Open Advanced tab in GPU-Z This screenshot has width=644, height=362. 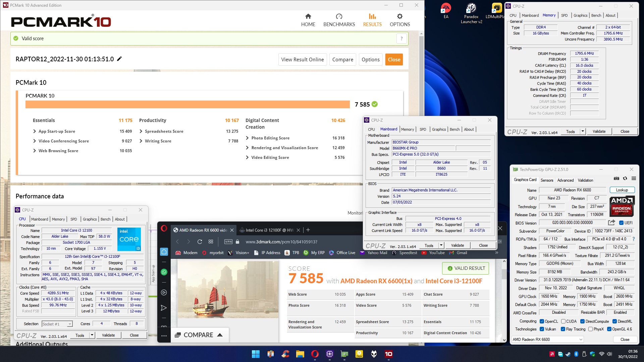(x=566, y=180)
